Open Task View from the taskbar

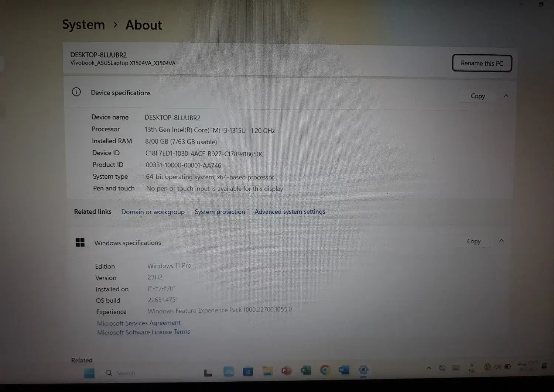(x=208, y=372)
